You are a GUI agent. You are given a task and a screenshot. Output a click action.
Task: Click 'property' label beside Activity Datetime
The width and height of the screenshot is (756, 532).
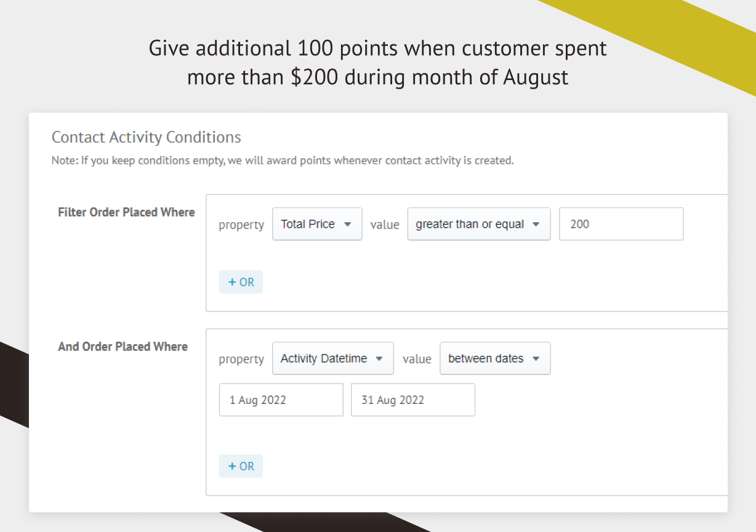click(241, 359)
